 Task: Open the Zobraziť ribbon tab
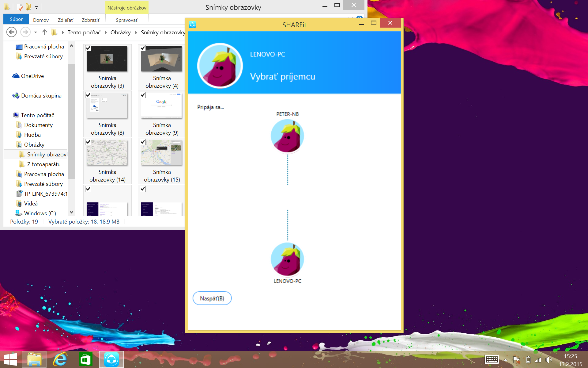click(91, 20)
